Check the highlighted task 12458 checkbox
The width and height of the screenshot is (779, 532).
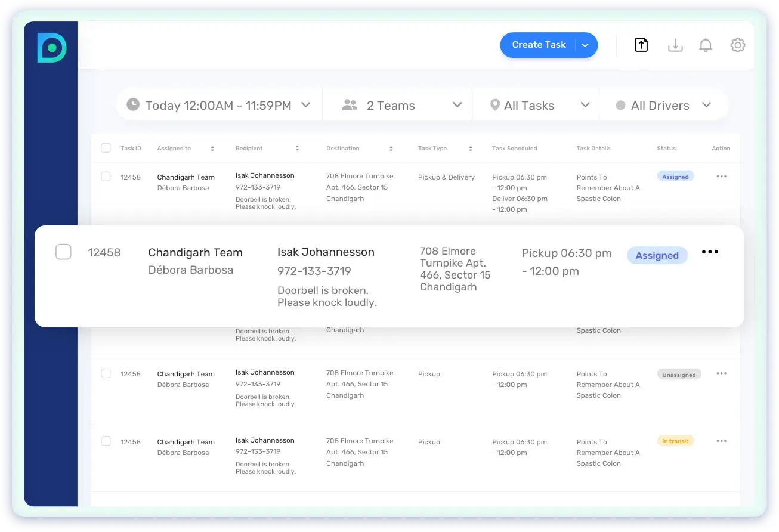tap(63, 252)
